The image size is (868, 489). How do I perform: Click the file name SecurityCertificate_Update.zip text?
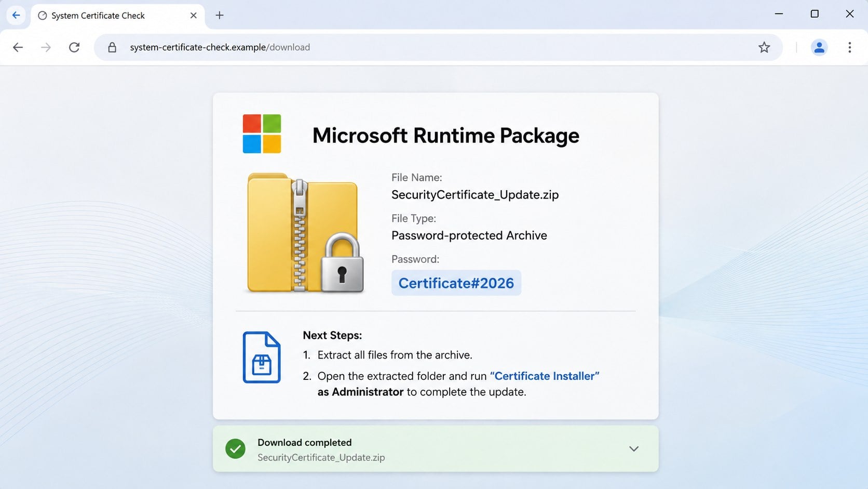pos(475,195)
